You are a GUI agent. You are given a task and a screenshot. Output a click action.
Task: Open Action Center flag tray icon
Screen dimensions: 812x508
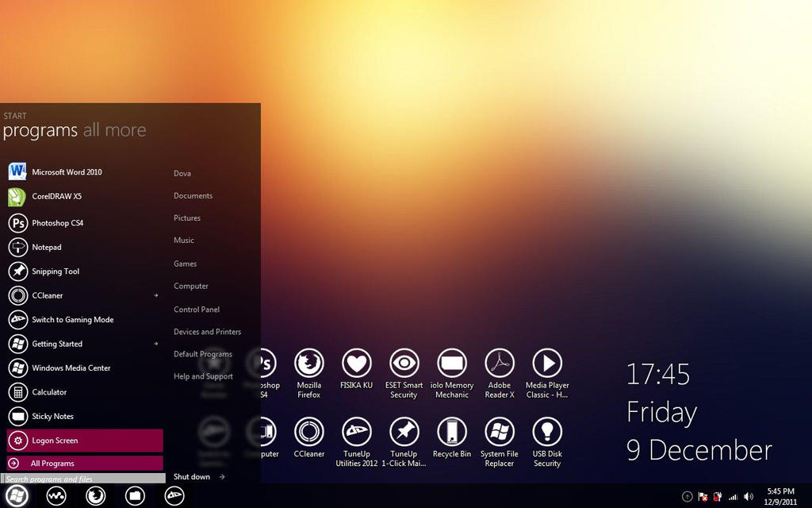pyautogui.click(x=703, y=497)
